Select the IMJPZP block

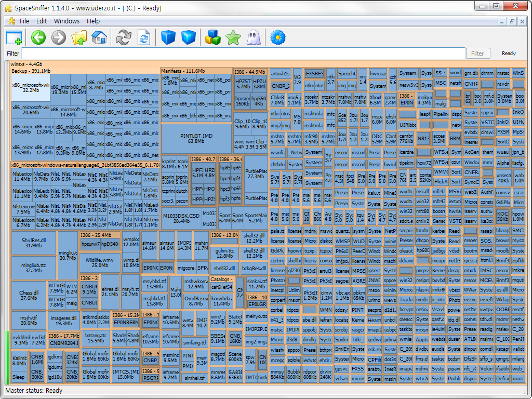[x=256, y=329]
